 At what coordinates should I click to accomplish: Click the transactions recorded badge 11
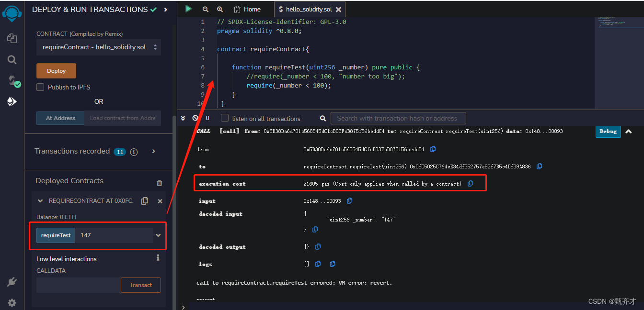120,152
